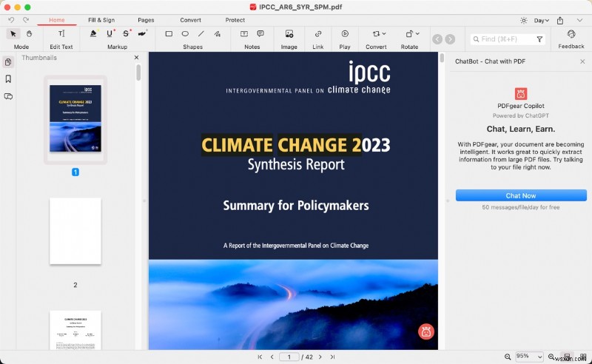Viewport: 592px width, 364px height.
Task: Click the share export icon
Action: (x=560, y=21)
